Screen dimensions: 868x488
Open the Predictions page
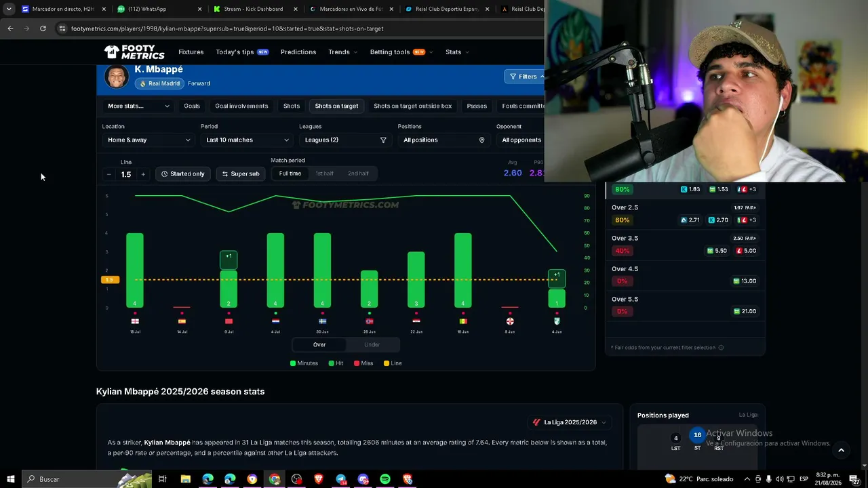[x=298, y=52]
